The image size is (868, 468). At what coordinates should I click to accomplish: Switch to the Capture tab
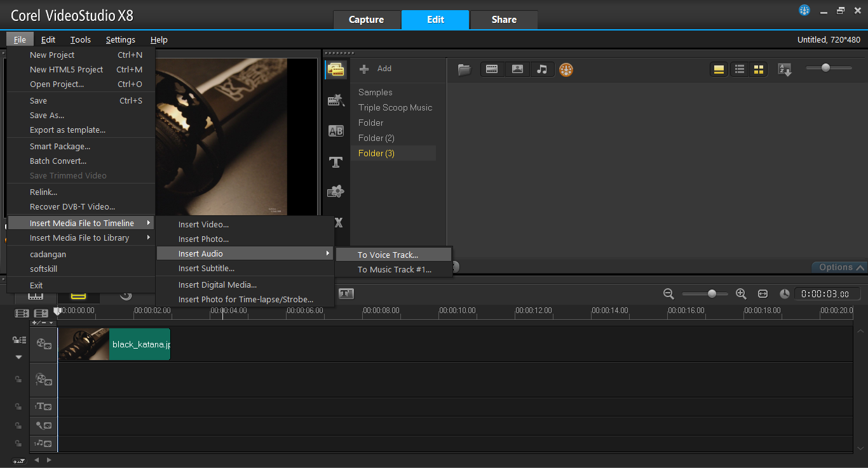367,20
